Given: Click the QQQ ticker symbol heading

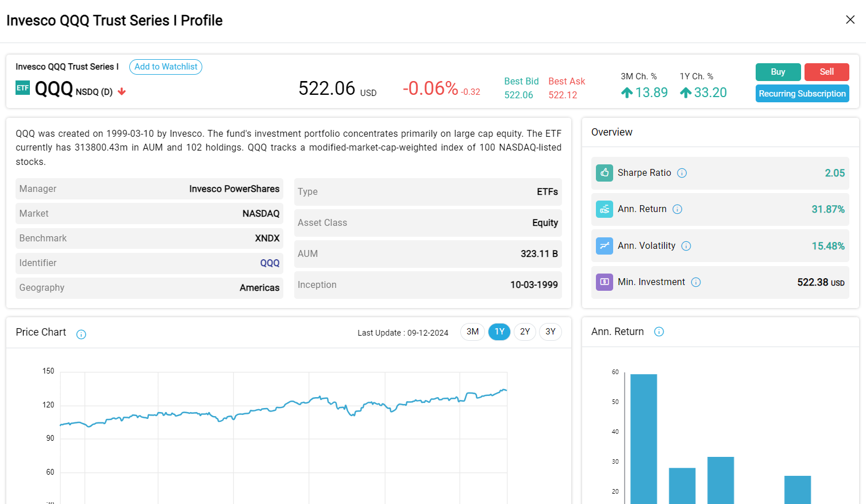Looking at the screenshot, I should [x=54, y=89].
